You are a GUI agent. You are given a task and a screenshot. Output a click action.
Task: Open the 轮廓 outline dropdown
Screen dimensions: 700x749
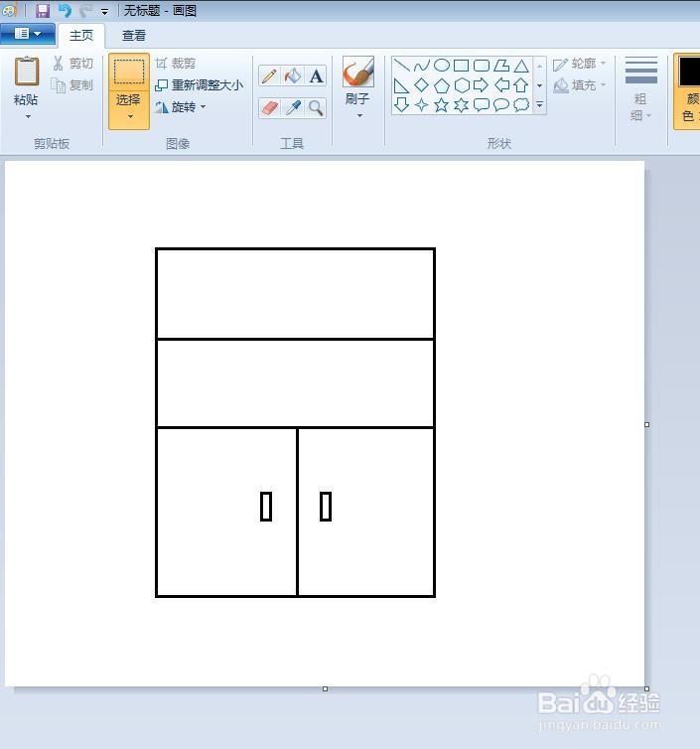(x=579, y=64)
